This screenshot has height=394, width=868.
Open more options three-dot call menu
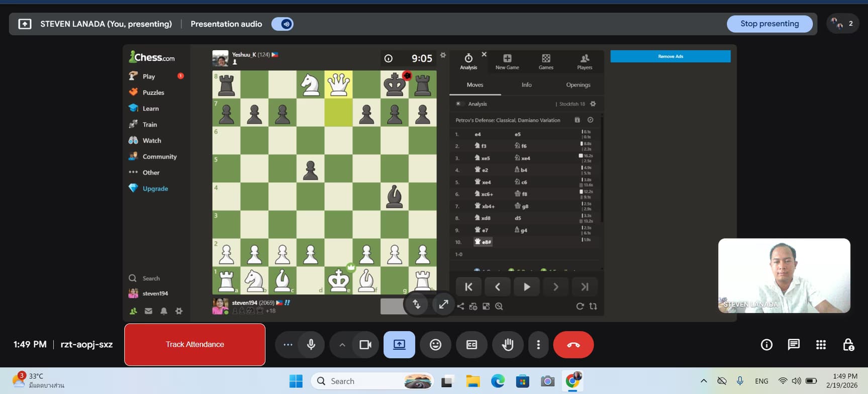click(x=538, y=345)
